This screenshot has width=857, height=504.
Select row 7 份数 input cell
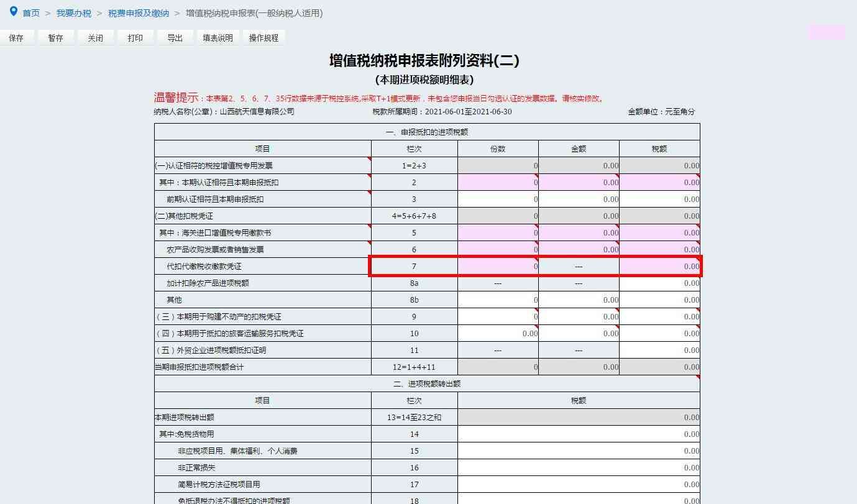point(498,267)
